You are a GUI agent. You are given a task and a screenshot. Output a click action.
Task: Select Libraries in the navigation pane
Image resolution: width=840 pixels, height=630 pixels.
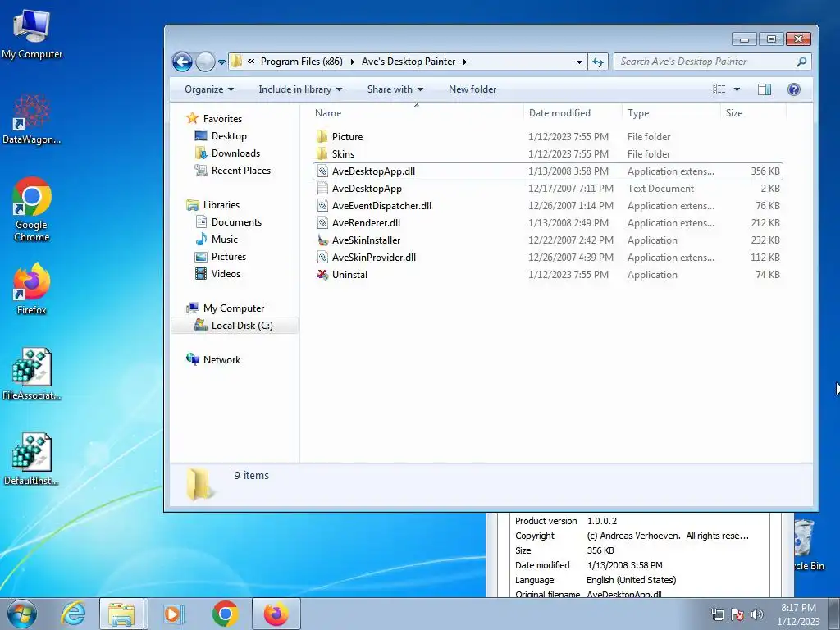coord(221,204)
